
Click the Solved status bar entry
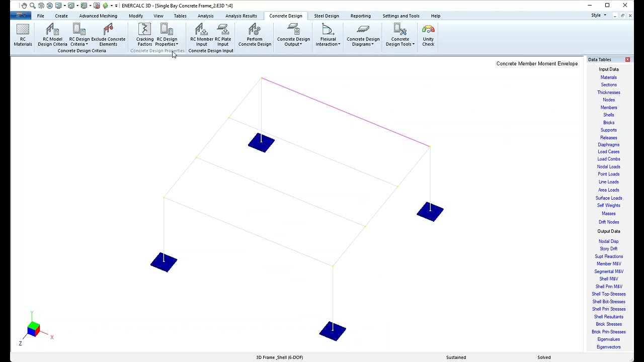[x=544, y=357]
